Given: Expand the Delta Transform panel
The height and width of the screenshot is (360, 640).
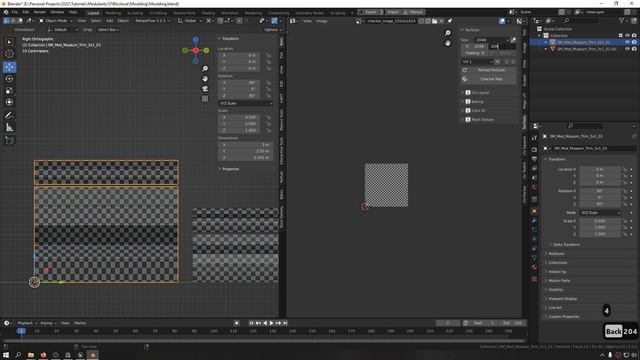Looking at the screenshot, I should 566,244.
